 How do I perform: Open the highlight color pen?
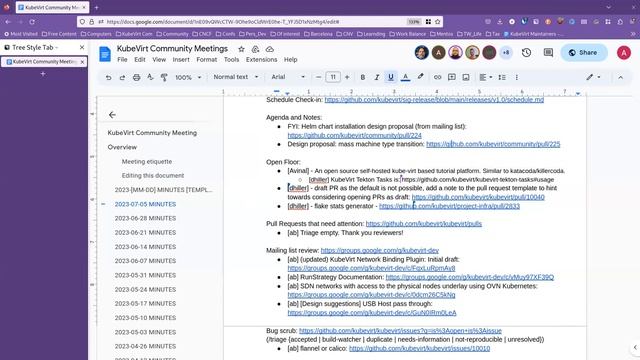420,77
